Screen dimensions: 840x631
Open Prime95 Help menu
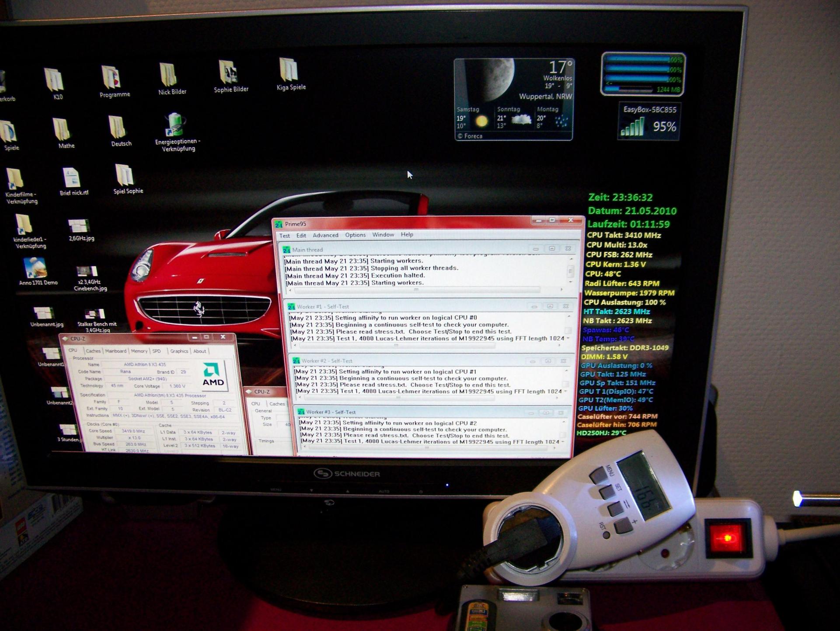pyautogui.click(x=407, y=234)
